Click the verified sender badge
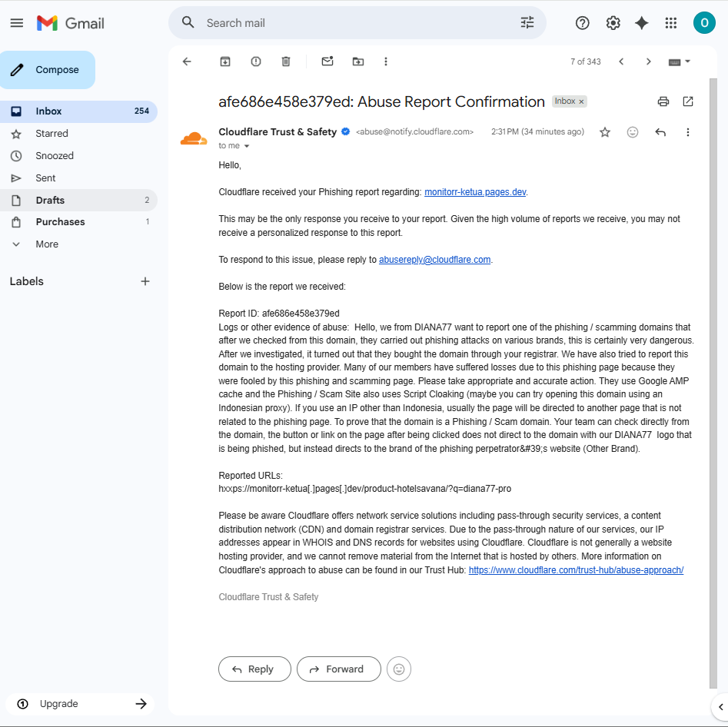Screen dimensions: 728x727 tap(345, 132)
